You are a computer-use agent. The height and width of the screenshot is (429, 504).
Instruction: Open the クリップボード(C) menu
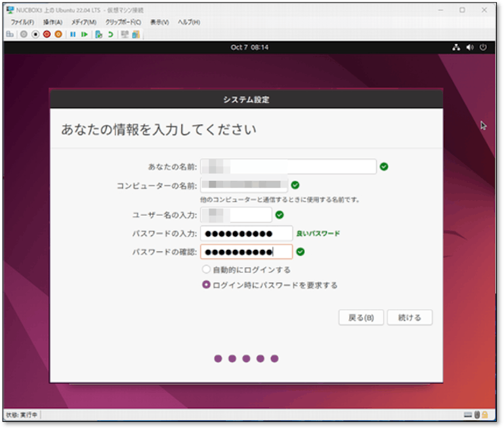(x=123, y=22)
